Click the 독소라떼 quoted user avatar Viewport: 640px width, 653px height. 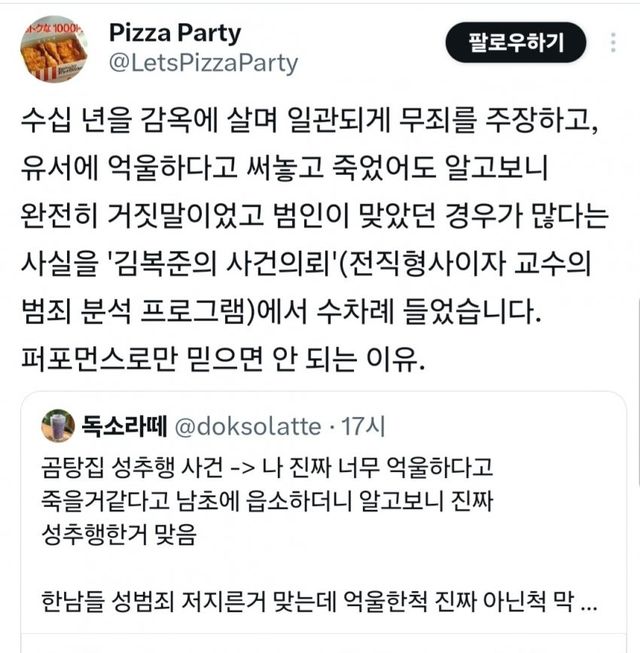coord(58,426)
